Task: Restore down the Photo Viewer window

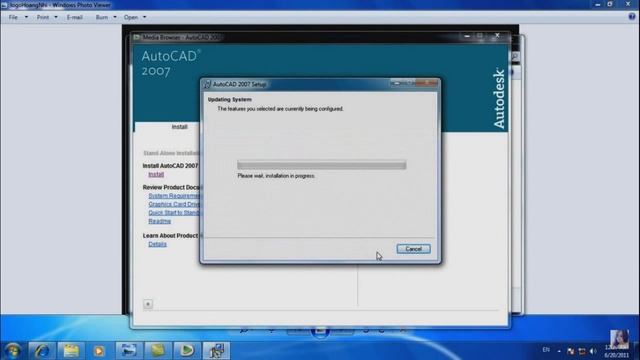Action: point(610,4)
